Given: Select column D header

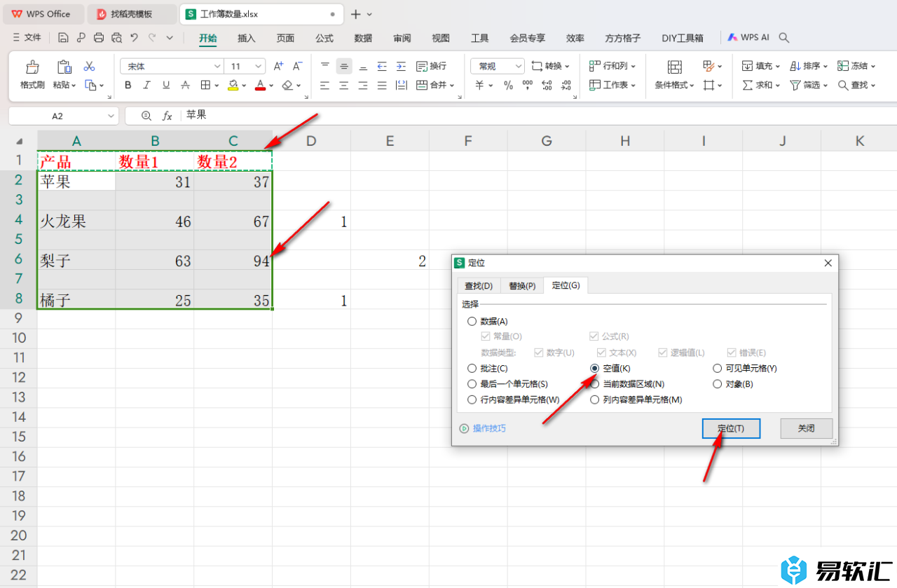Looking at the screenshot, I should 311,140.
